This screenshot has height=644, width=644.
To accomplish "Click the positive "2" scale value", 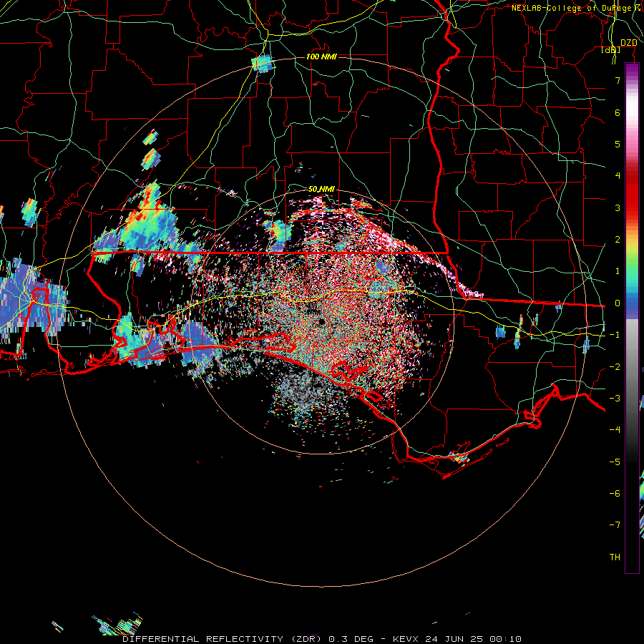I will tap(618, 240).
